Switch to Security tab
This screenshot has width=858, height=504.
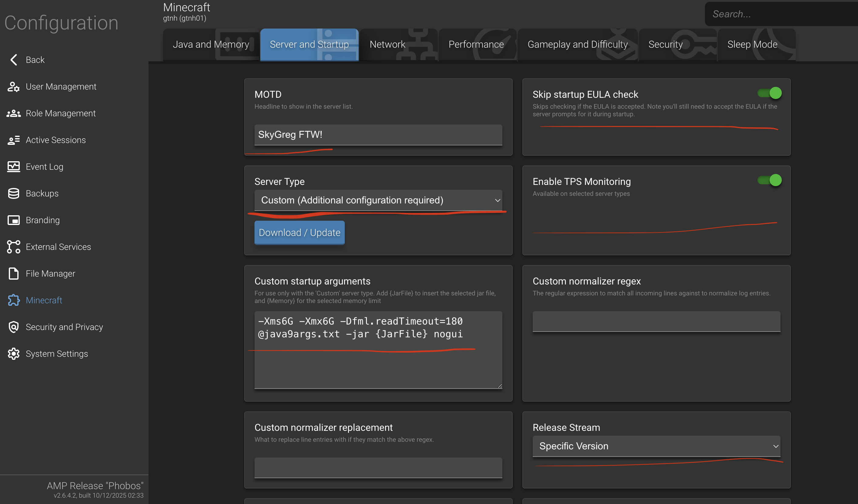[x=678, y=45]
